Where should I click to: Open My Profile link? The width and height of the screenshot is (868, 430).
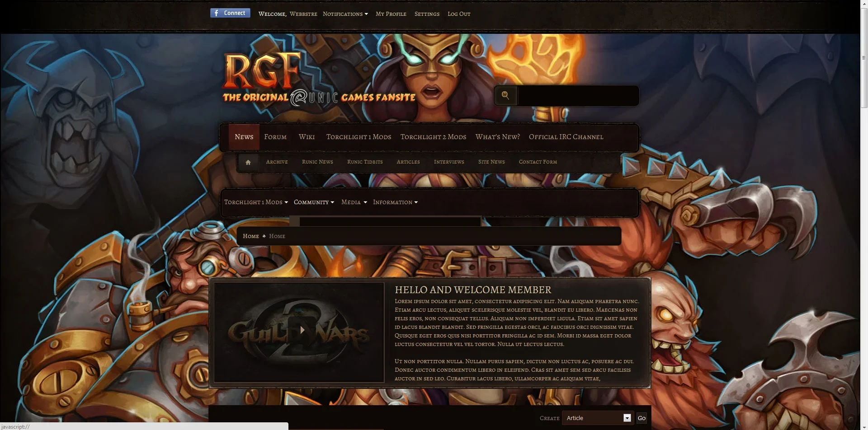point(391,14)
